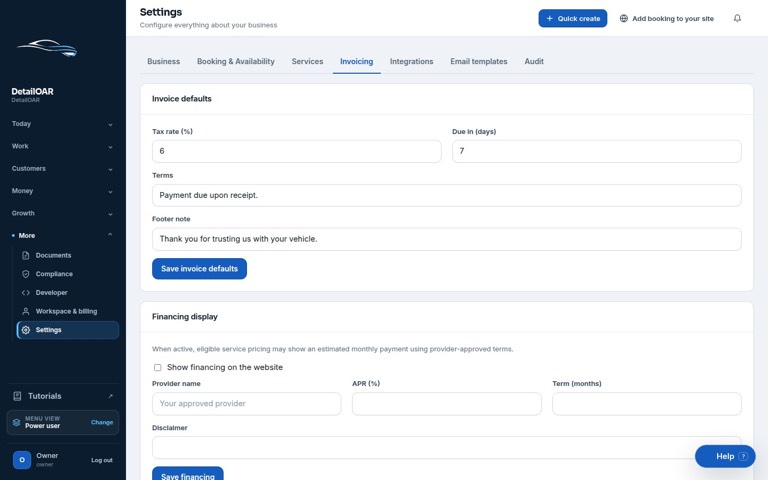Click the Developer code brackets icon
Viewport: 768px width, 480px height.
[26, 292]
